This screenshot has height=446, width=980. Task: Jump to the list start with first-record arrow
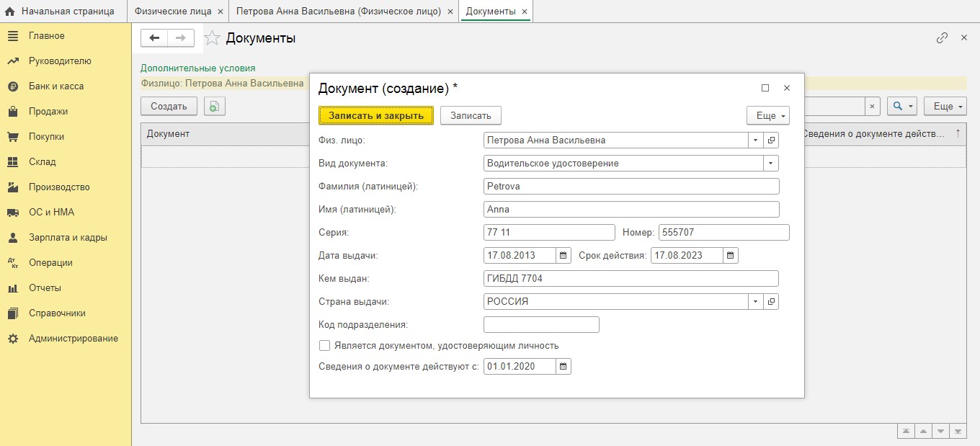point(905,432)
